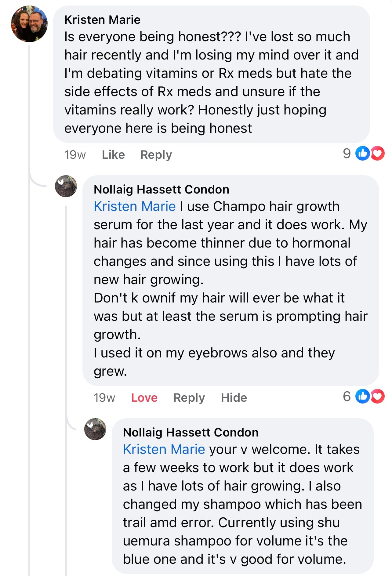
Task: Open Nollaig Hassett Condon name on shampoo comment
Action: 191,433
